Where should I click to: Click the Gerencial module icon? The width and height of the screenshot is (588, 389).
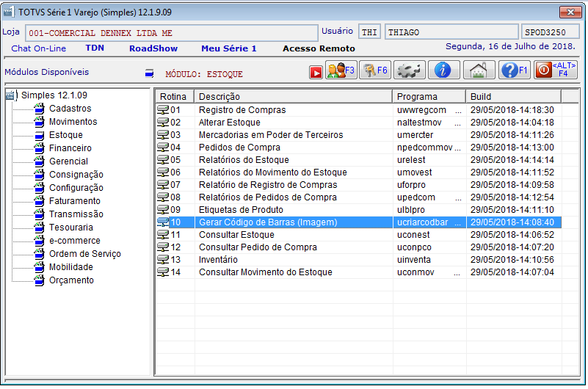coord(40,161)
